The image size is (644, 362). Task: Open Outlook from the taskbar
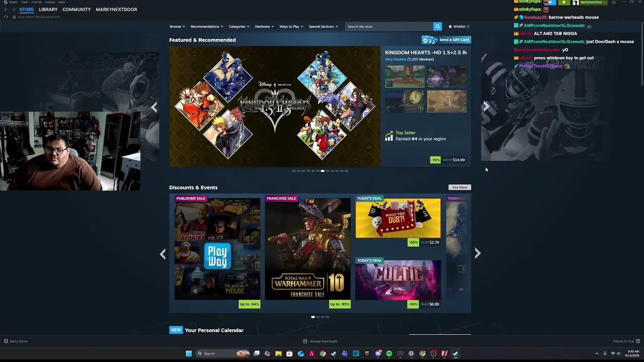click(300, 353)
